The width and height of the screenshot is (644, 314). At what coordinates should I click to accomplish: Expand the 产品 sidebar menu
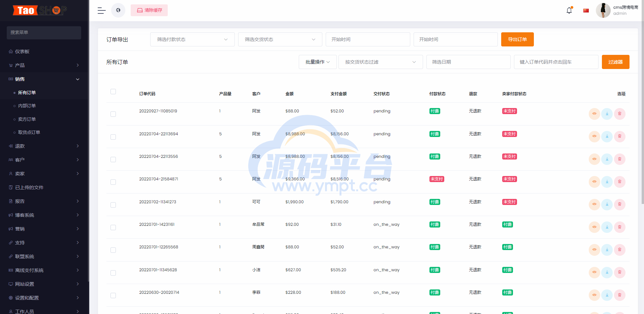click(44, 65)
